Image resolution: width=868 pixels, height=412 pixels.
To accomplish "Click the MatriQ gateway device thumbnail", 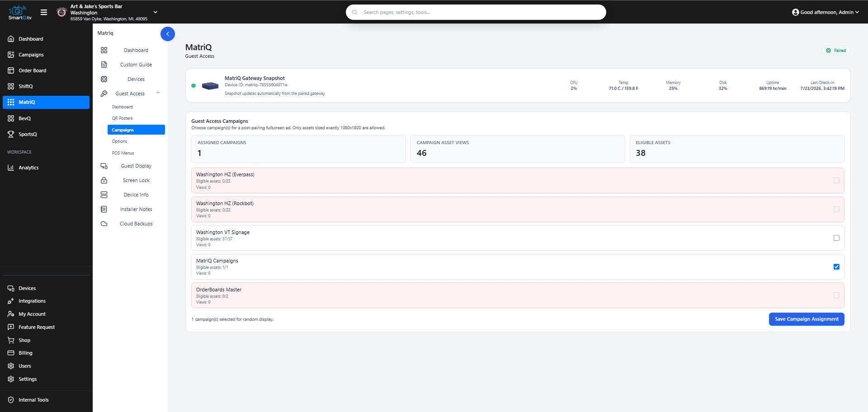I will [210, 85].
